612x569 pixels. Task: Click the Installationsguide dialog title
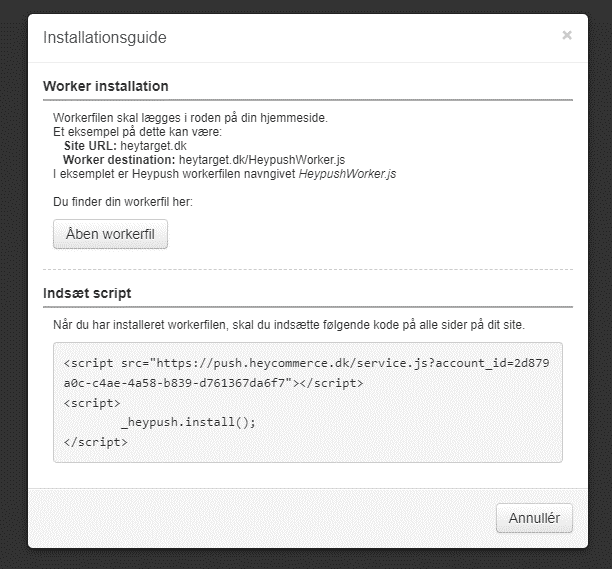click(x=104, y=38)
